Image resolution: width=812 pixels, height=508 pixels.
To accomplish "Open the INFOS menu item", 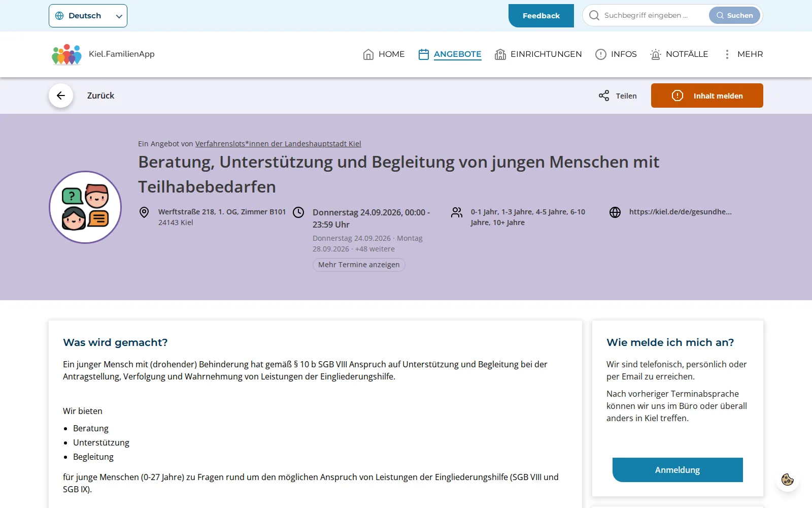I will coord(616,54).
